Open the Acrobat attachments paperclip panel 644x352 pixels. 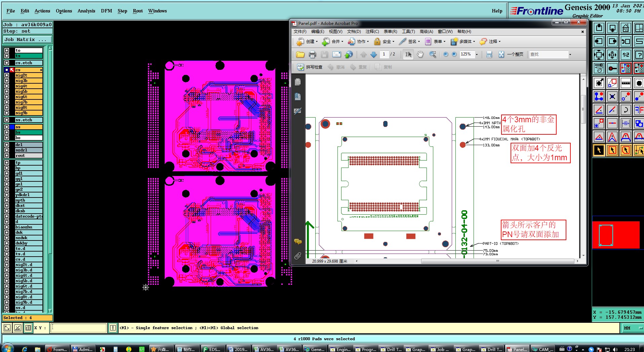point(297,256)
